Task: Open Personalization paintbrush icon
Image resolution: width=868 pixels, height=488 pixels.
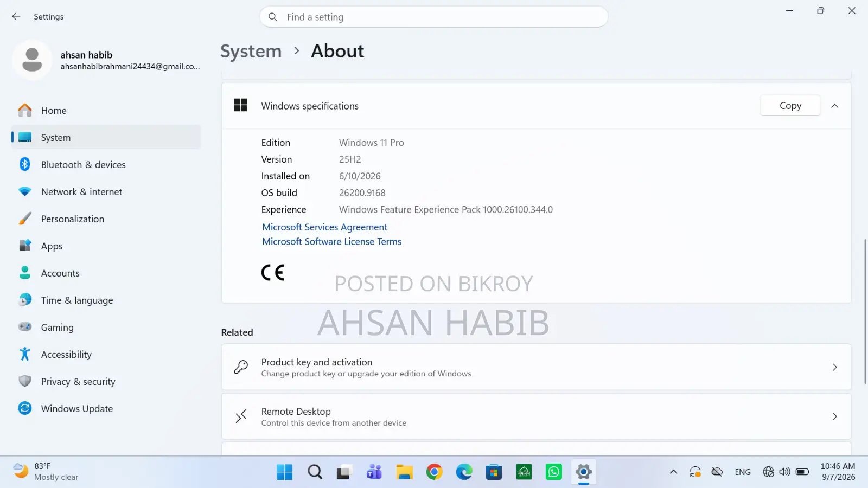Action: pos(25,219)
